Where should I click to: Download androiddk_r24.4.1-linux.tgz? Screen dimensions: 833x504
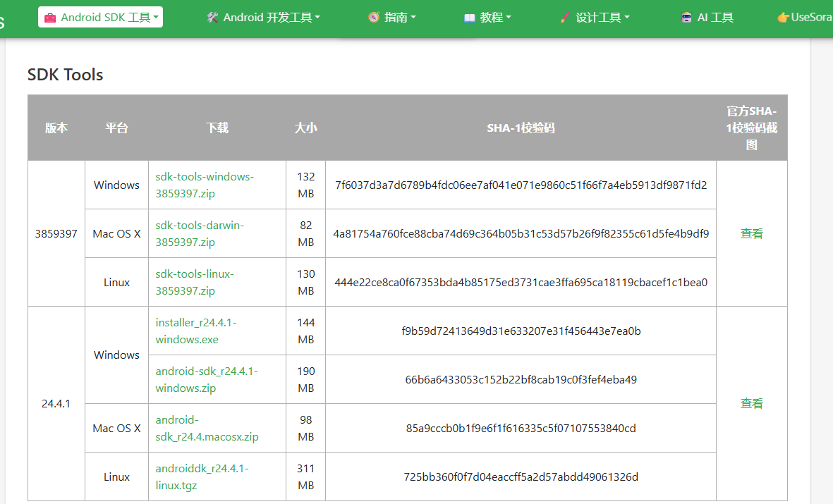(202, 477)
